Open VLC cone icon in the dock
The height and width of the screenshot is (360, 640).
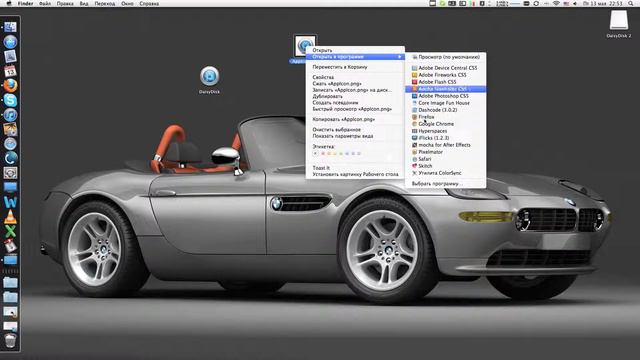10,217
